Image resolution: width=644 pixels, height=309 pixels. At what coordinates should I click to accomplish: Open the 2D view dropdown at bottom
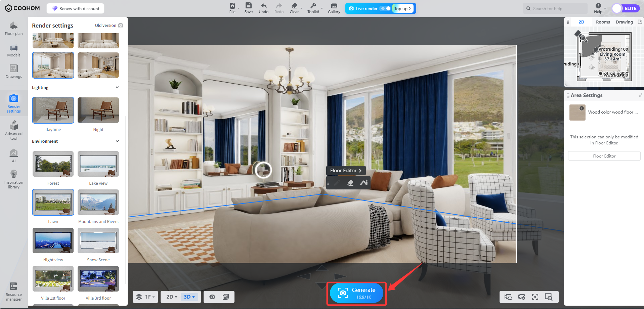tap(172, 297)
